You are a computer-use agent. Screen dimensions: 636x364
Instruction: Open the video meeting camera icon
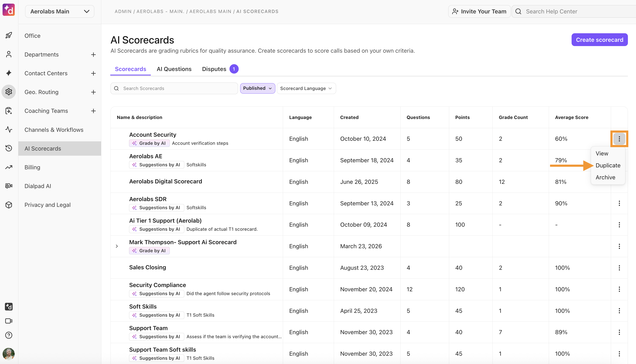9,321
